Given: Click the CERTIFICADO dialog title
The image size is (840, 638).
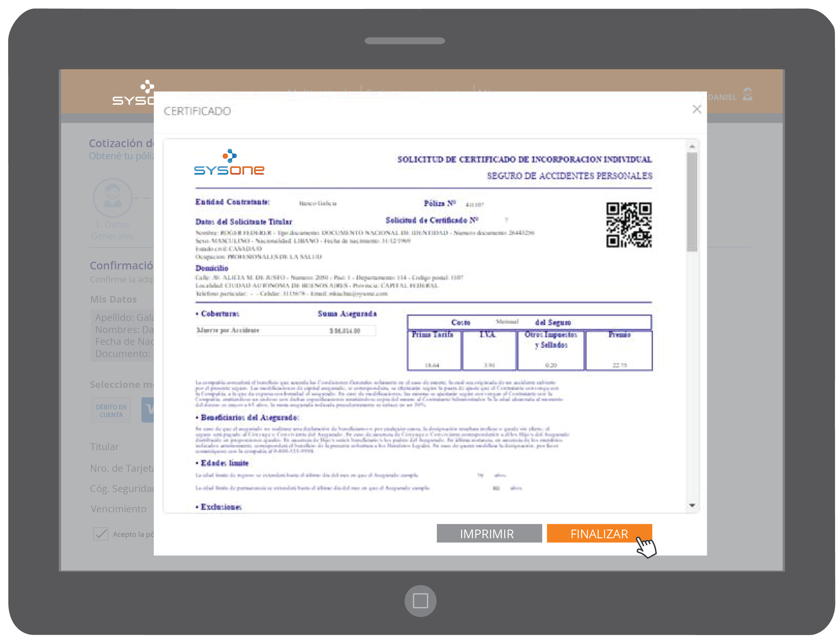Looking at the screenshot, I should (197, 111).
